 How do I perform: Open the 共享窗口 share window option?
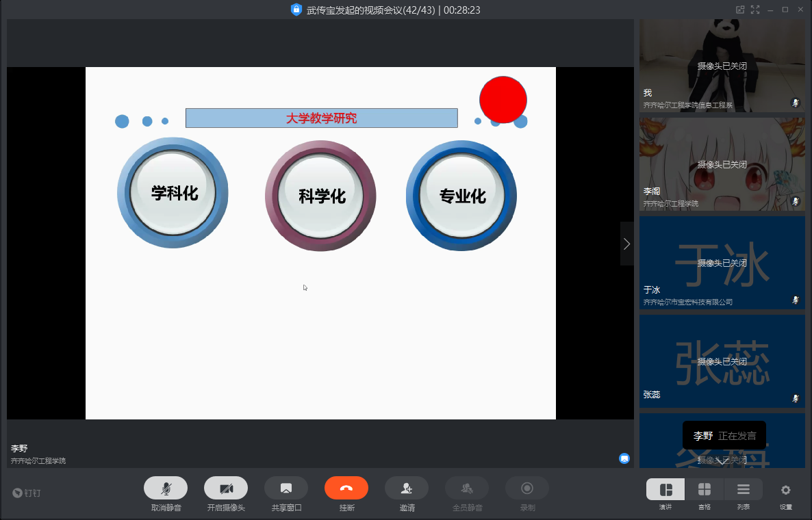click(286, 488)
